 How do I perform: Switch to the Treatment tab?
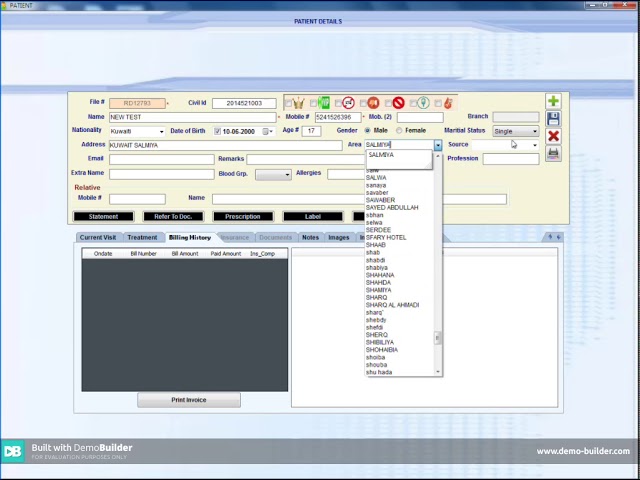pos(142,238)
